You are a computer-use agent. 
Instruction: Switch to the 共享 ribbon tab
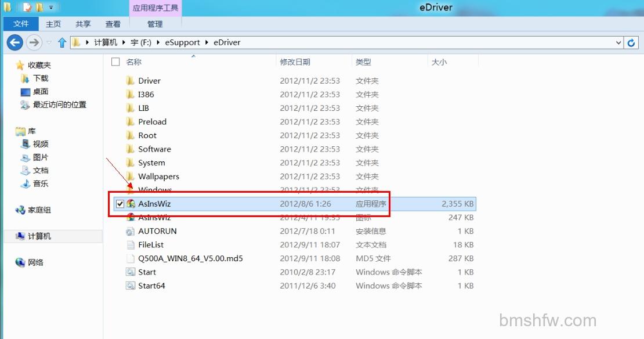click(83, 24)
